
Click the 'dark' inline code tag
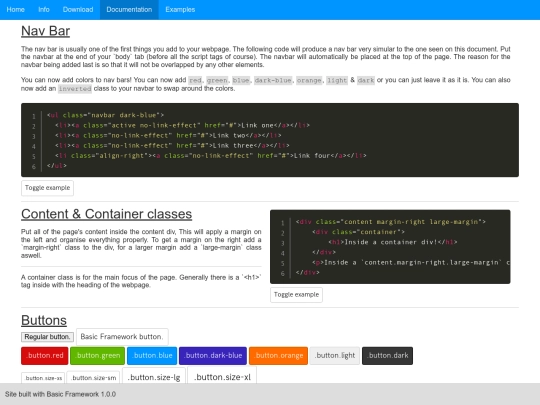click(x=366, y=80)
